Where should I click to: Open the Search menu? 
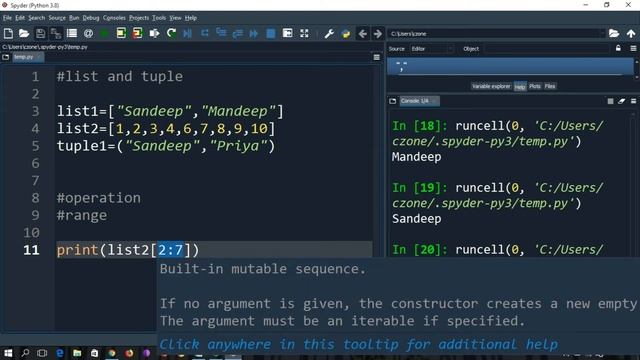37,18
